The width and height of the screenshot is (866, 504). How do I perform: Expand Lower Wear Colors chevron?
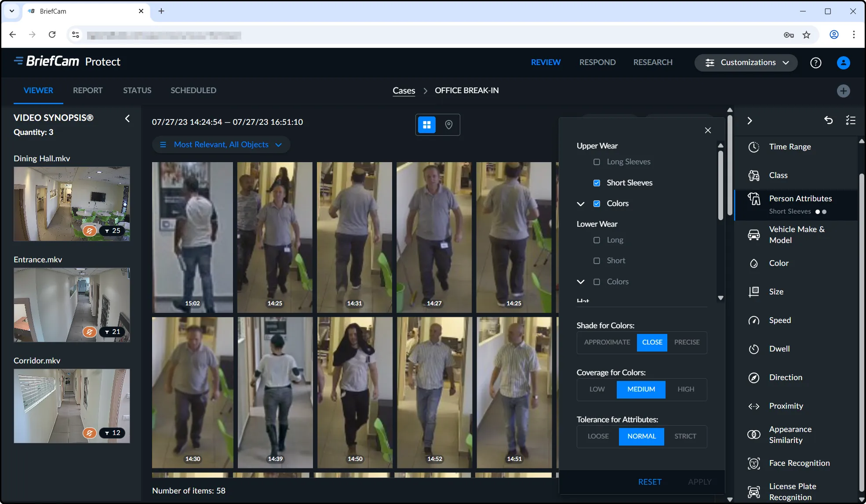point(581,282)
